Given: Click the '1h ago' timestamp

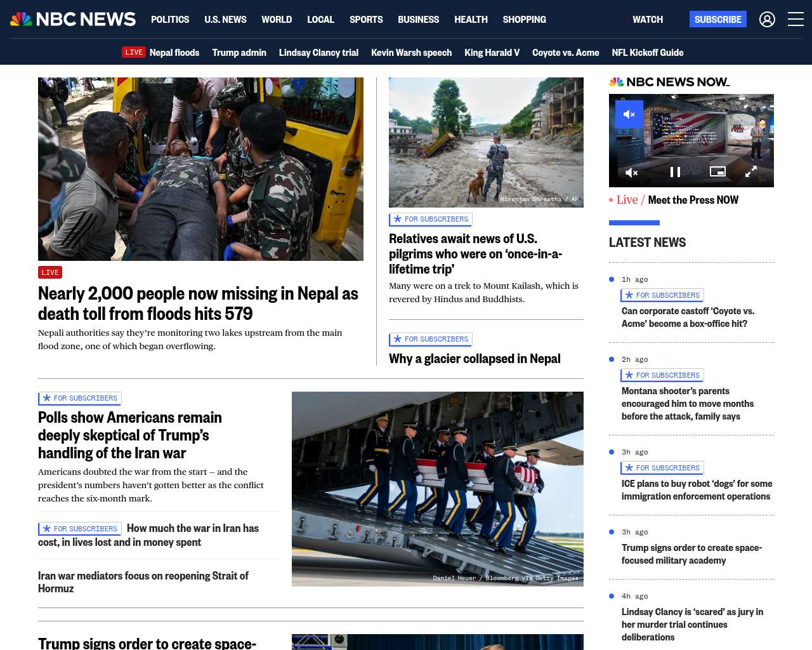Looking at the screenshot, I should click(635, 279).
